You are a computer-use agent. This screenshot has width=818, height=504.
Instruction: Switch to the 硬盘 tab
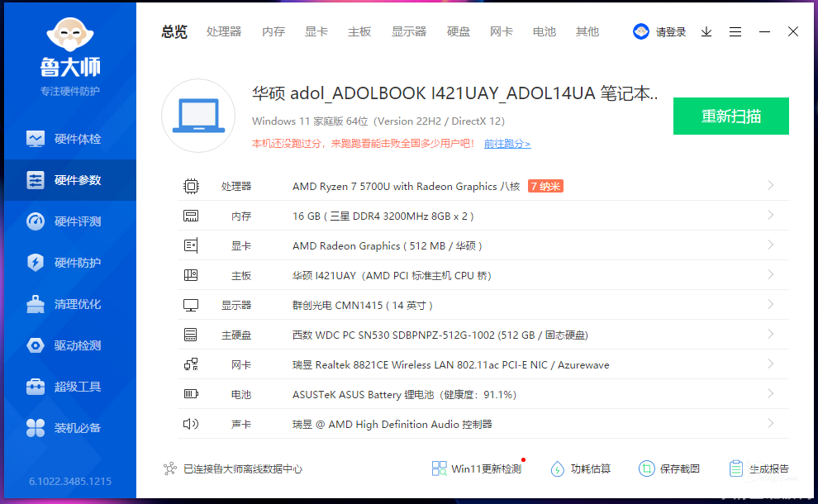click(x=459, y=32)
